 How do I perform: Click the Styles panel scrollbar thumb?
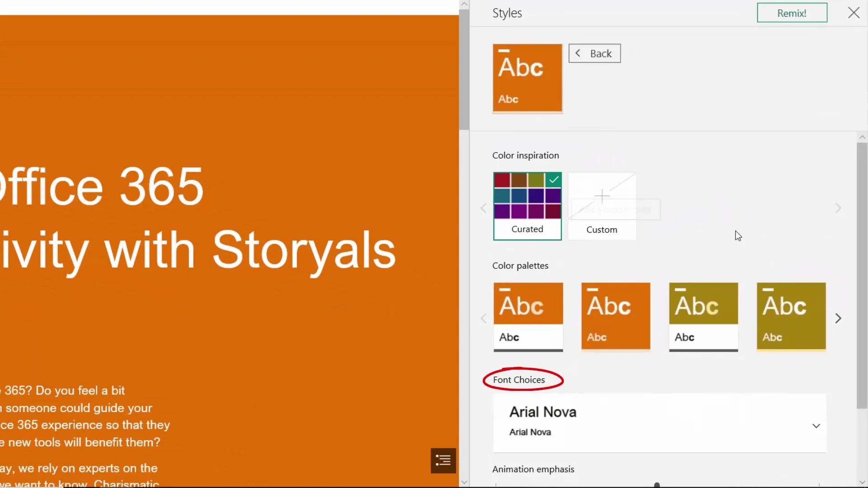[862, 276]
